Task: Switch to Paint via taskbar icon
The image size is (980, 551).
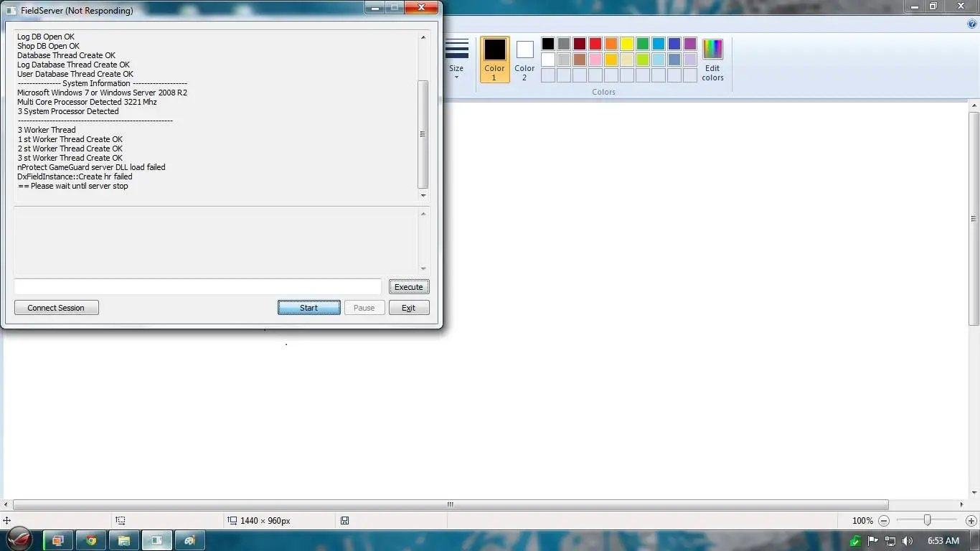Action: [190, 540]
